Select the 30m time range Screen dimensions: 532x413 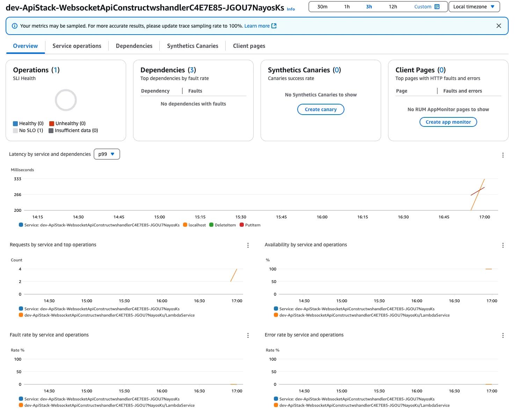(x=322, y=7)
